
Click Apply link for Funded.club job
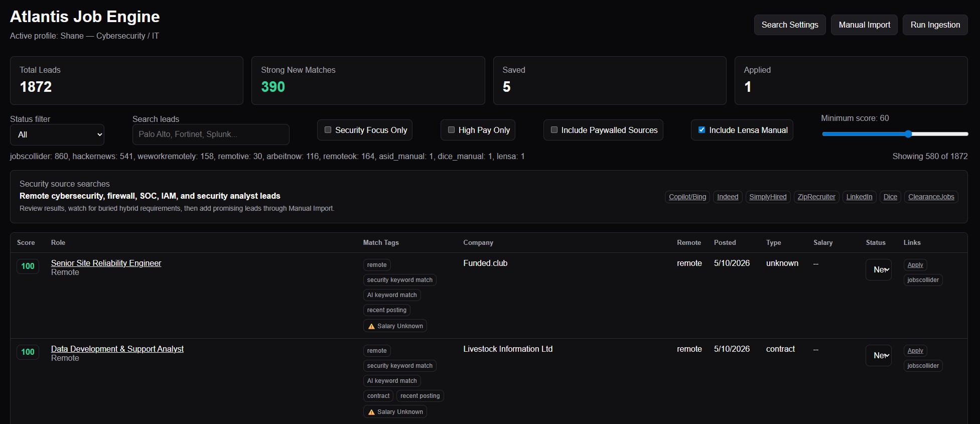(x=915, y=265)
